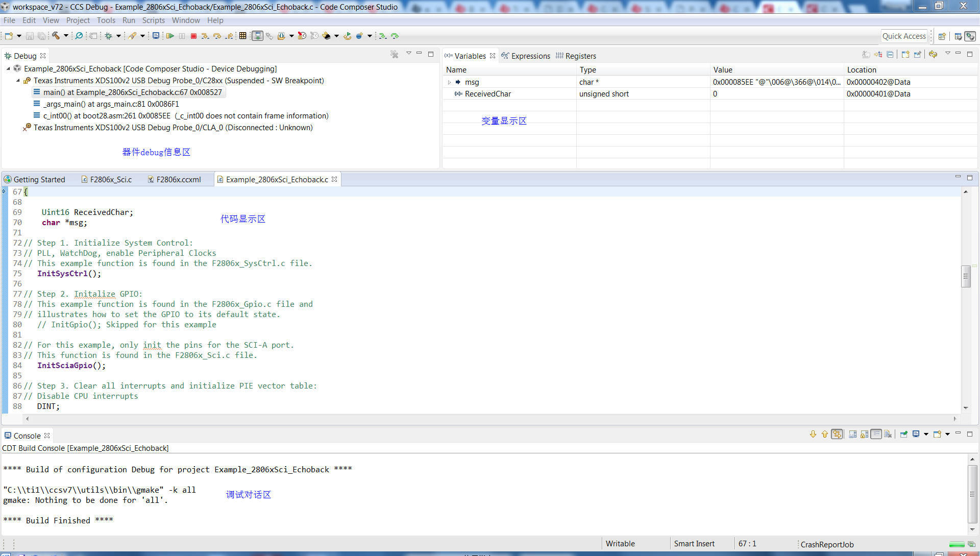The width and height of the screenshot is (980, 556).
Task: Toggle word wrap in the Console
Action: click(876, 434)
